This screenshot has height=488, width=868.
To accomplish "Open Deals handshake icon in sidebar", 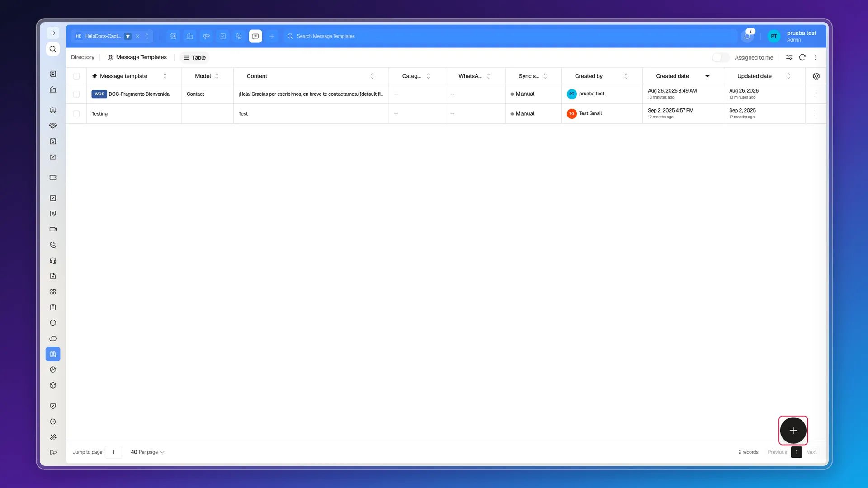I will (x=53, y=126).
